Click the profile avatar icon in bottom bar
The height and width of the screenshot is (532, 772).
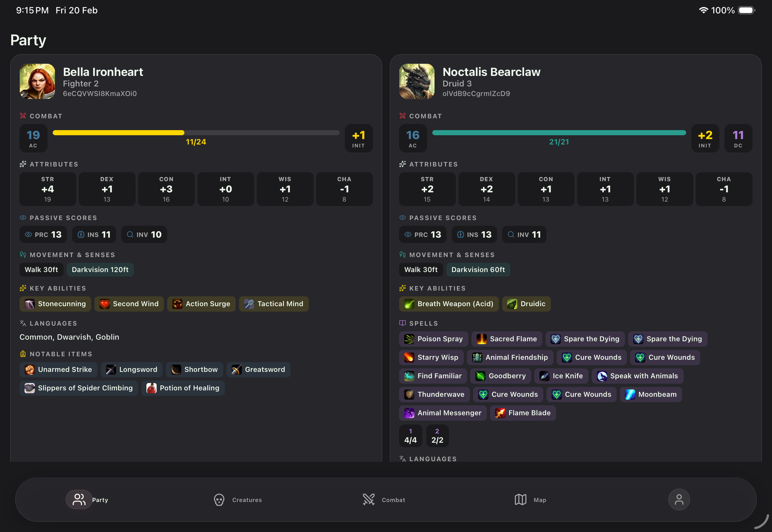(x=679, y=499)
